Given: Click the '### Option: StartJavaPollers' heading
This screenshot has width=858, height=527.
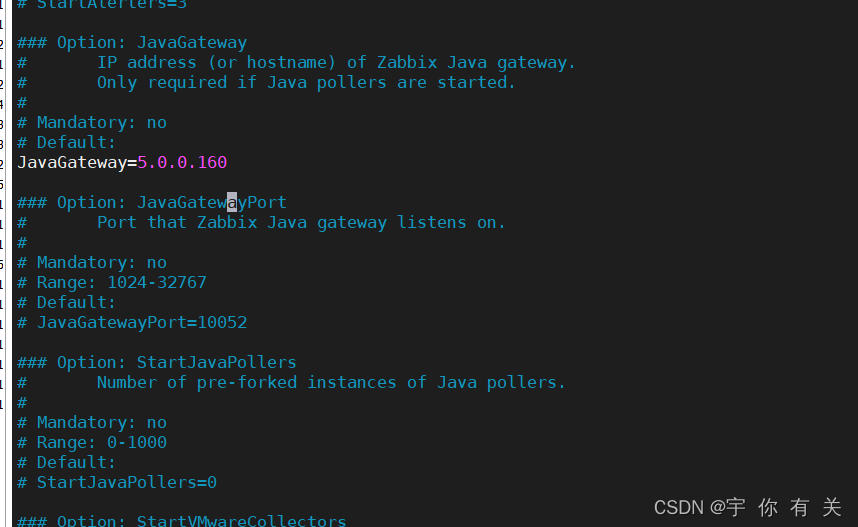Looking at the screenshot, I should (156, 362).
